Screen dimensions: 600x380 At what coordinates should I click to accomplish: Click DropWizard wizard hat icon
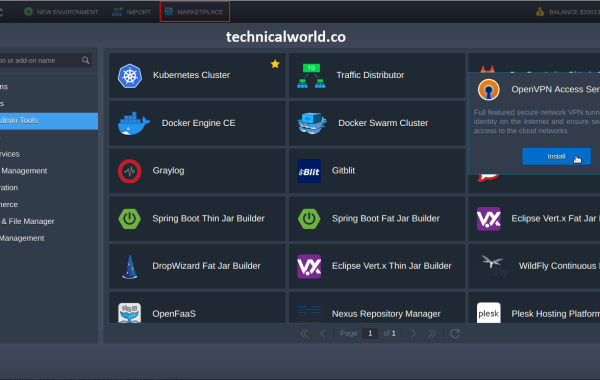pos(130,267)
